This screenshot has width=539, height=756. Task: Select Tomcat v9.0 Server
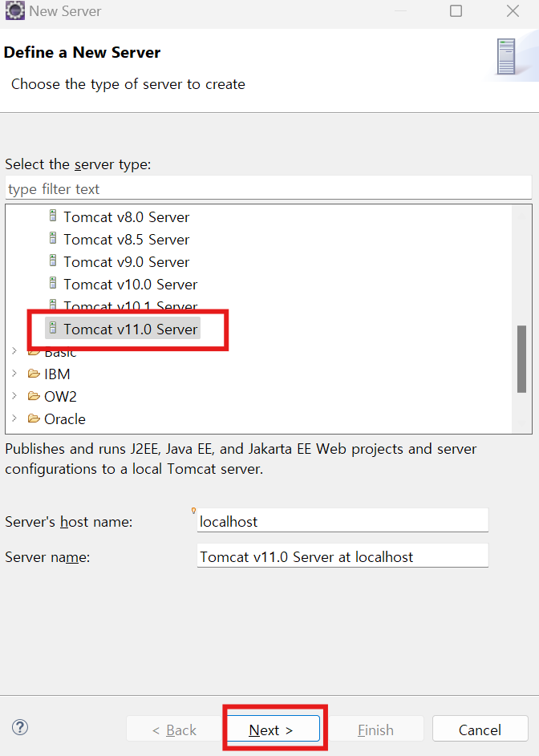pos(126,262)
